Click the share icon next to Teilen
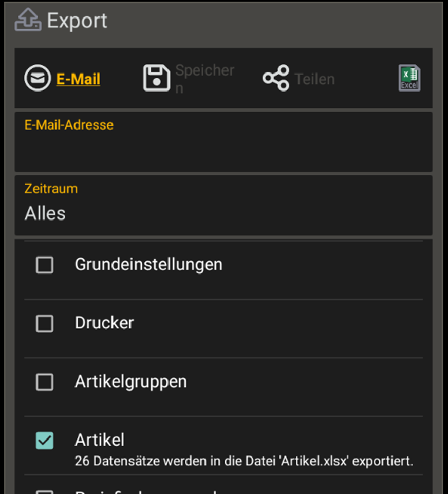The image size is (448, 494). [x=276, y=79]
